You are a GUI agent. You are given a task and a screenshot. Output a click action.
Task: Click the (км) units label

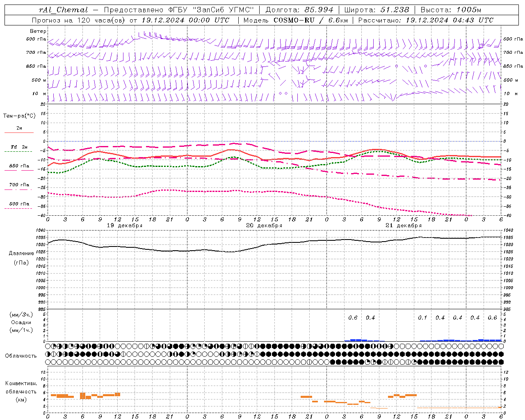(21, 399)
